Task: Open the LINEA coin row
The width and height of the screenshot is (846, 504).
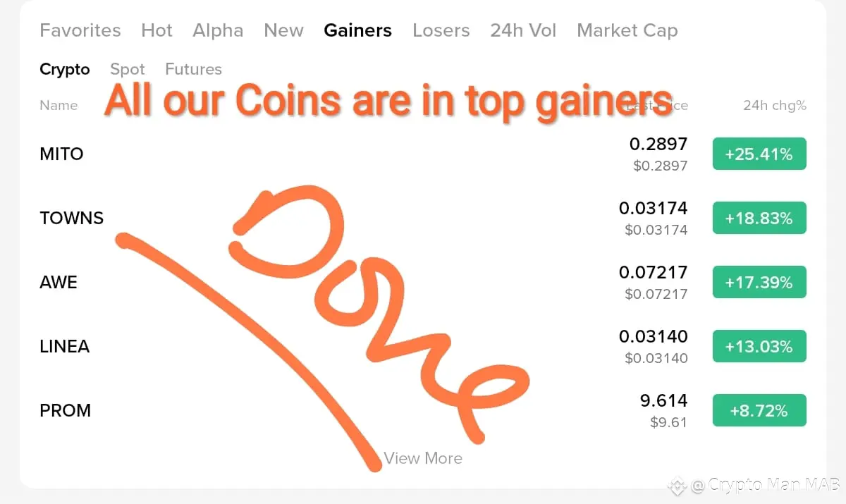Action: tap(423, 346)
